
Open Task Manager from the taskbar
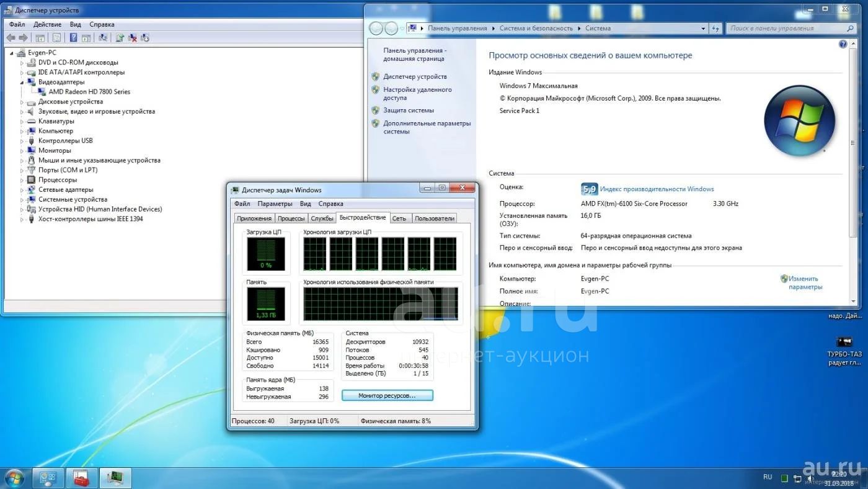click(x=115, y=478)
